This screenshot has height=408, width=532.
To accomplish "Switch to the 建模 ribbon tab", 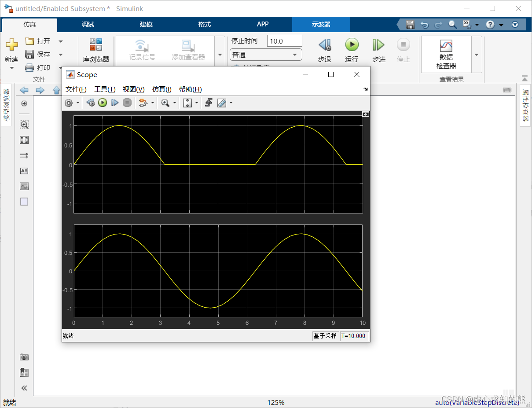I will point(146,24).
